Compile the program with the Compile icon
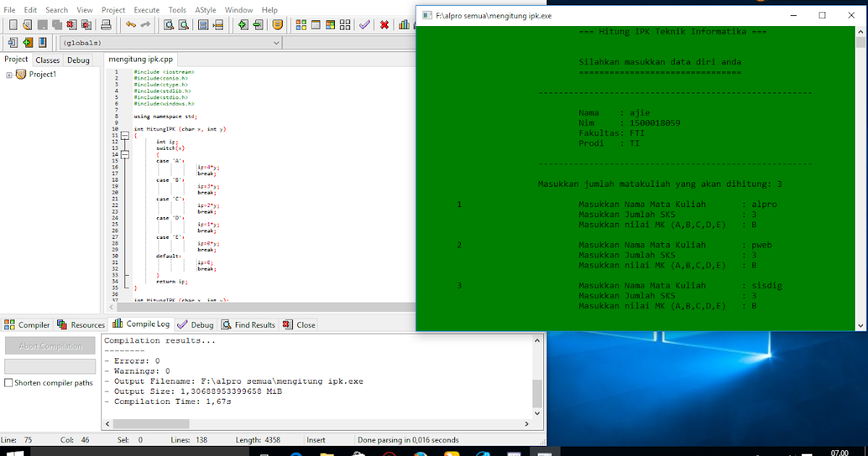The image size is (868, 456). [301, 25]
